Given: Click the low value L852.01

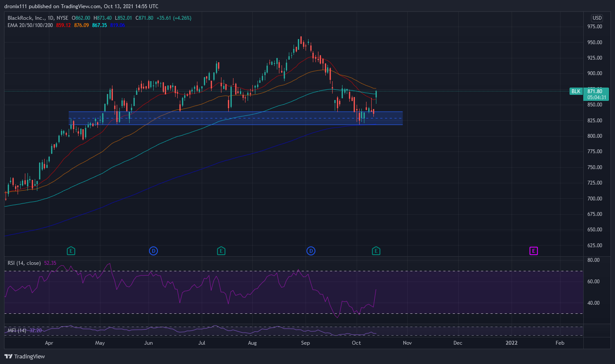Looking at the screenshot, I should 124,18.
